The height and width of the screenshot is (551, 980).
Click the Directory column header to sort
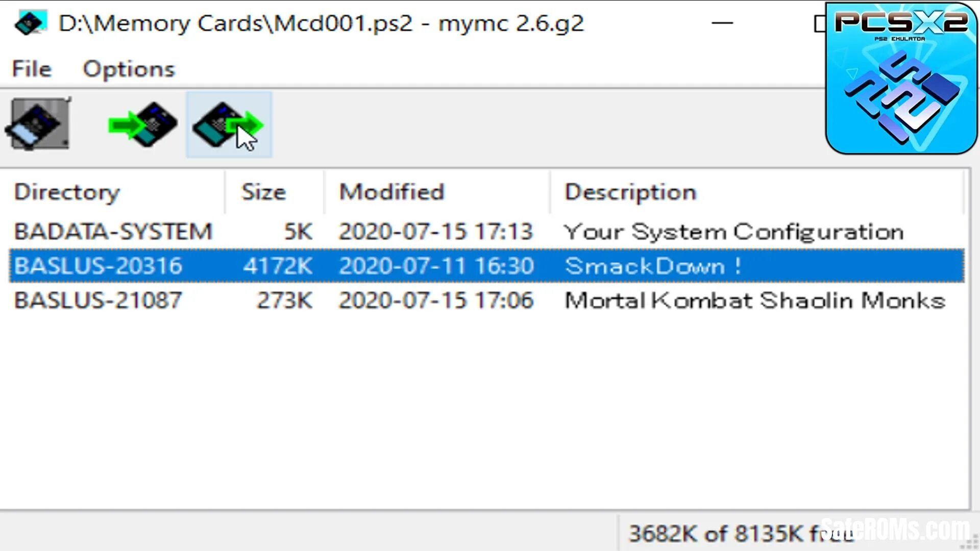pyautogui.click(x=67, y=192)
